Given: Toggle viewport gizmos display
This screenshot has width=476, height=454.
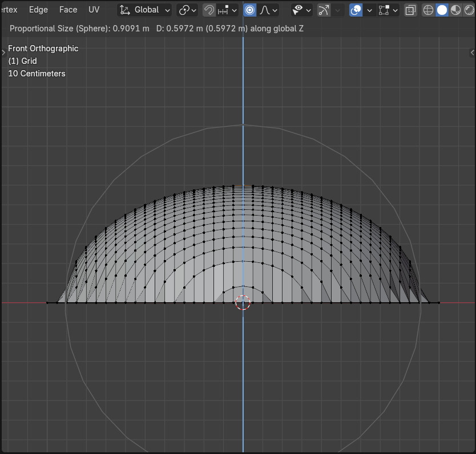Looking at the screenshot, I should click(x=324, y=10).
